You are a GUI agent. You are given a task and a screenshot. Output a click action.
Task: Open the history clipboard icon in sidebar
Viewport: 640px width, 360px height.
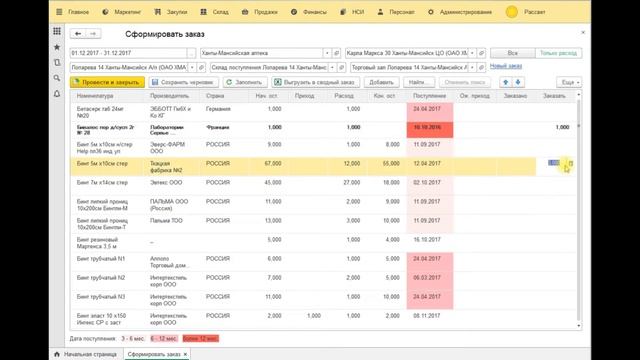click(x=57, y=62)
